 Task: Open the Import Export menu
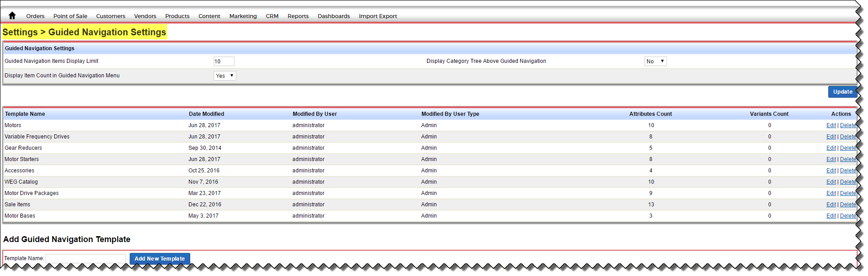(x=378, y=16)
